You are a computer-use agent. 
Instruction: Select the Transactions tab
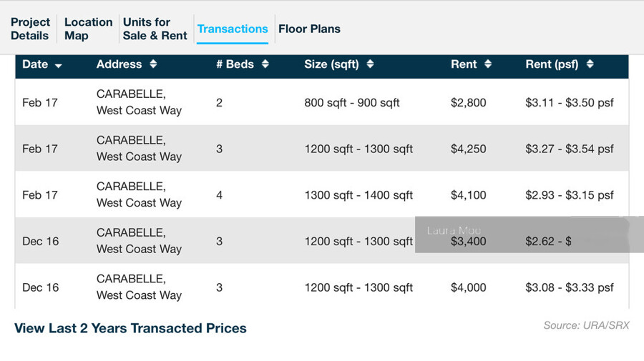pyautogui.click(x=233, y=29)
